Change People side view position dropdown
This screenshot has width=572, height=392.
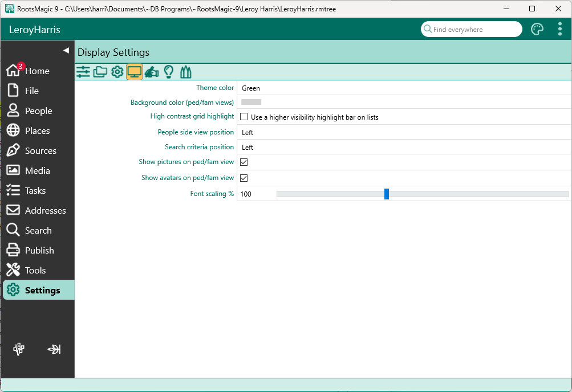click(403, 132)
